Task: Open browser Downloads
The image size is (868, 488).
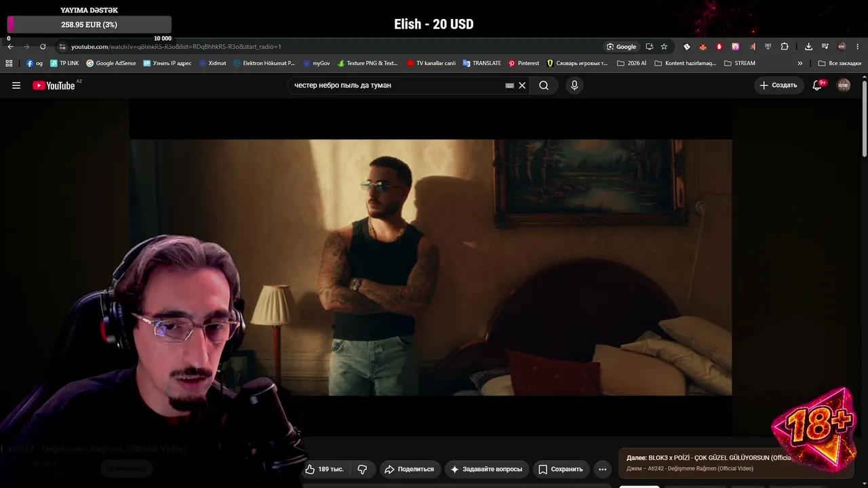Action: [808, 47]
